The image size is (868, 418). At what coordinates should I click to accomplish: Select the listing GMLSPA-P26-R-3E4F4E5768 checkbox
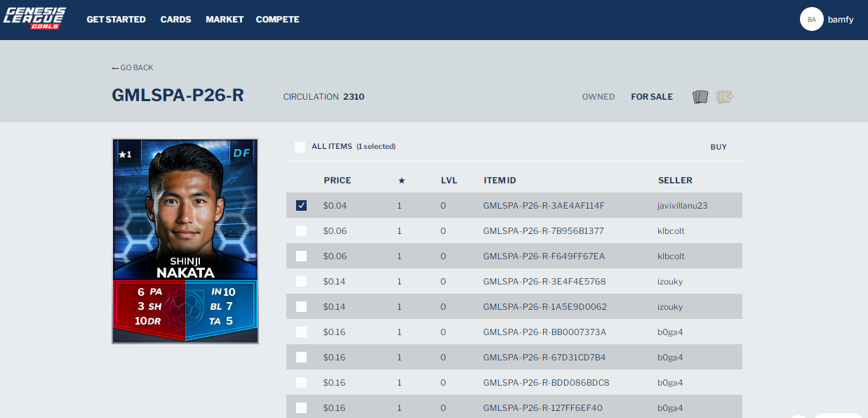(301, 282)
